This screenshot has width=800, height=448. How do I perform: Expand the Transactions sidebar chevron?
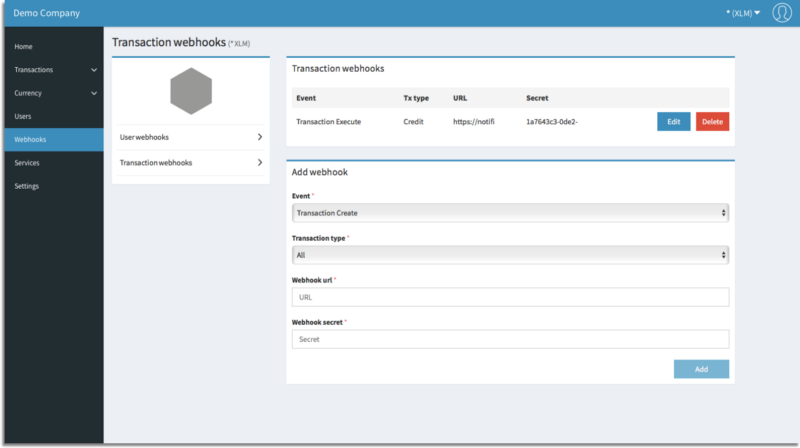click(x=94, y=70)
